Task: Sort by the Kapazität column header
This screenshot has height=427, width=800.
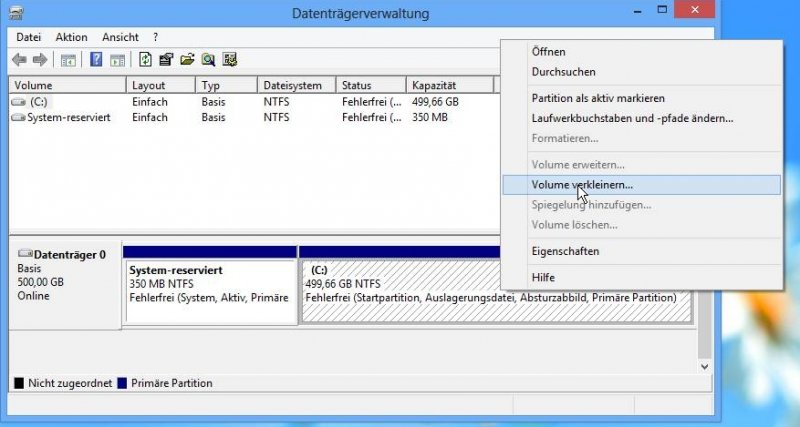Action: pyautogui.click(x=451, y=85)
